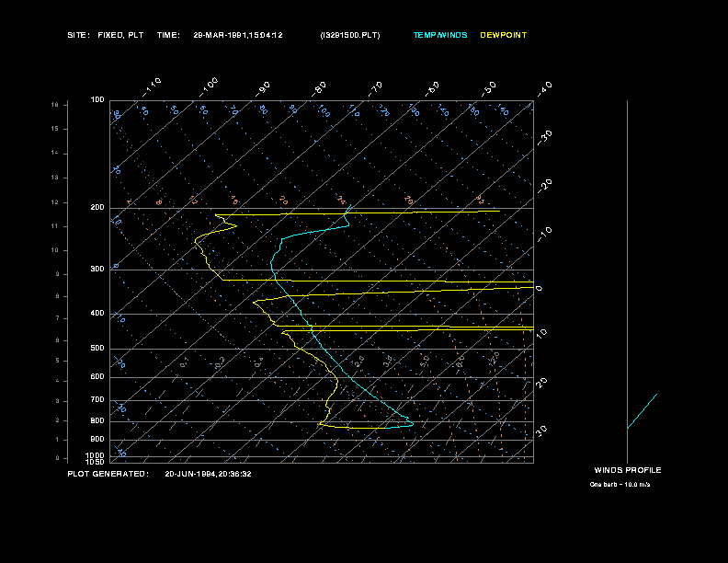Click the I3281500.PLT filename text
The image size is (728, 563).
350,35
